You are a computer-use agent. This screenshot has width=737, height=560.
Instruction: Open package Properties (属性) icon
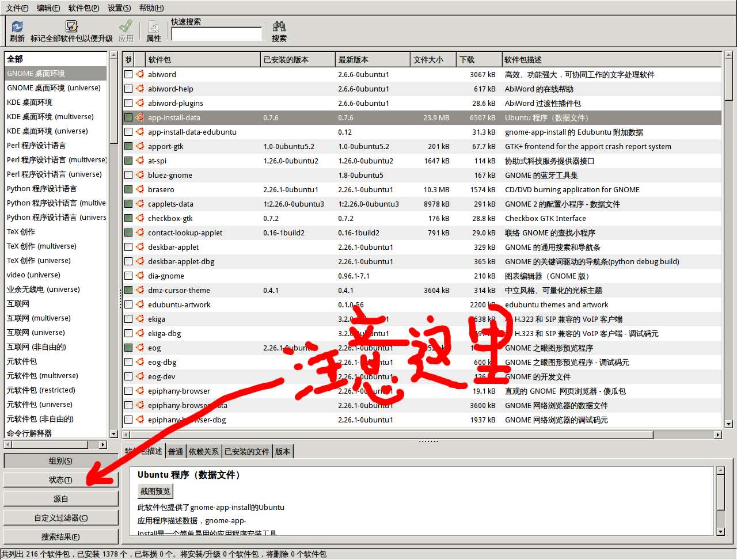click(154, 26)
